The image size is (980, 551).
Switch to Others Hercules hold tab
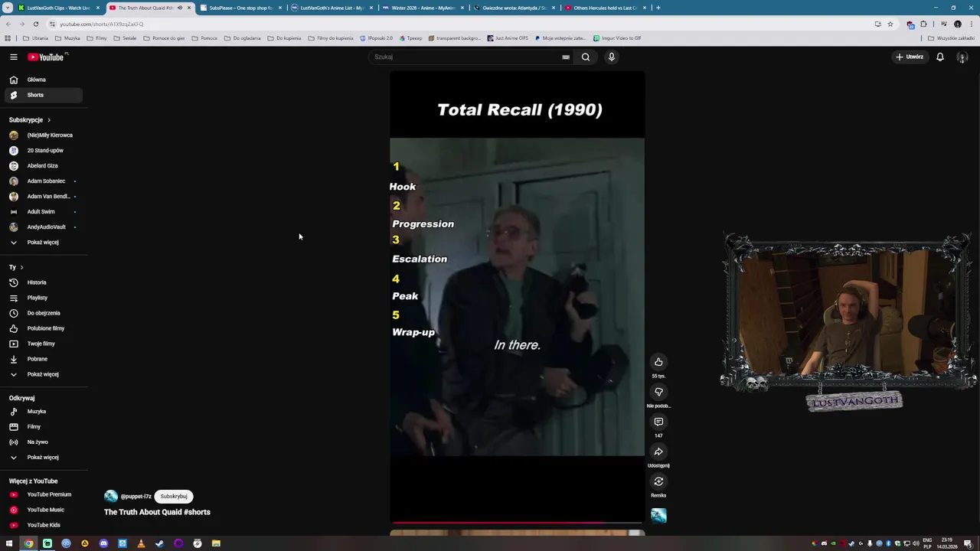[x=605, y=8]
